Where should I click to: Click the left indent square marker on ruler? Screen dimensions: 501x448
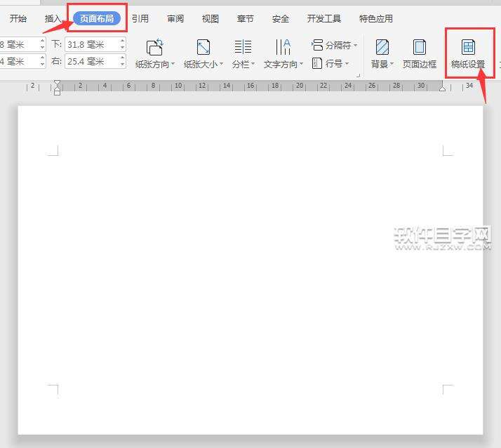tap(57, 93)
